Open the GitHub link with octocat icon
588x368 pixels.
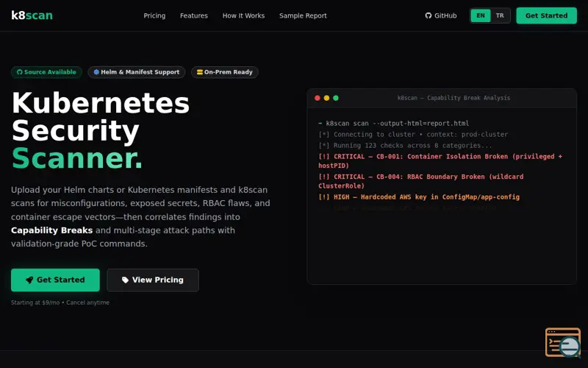440,15
